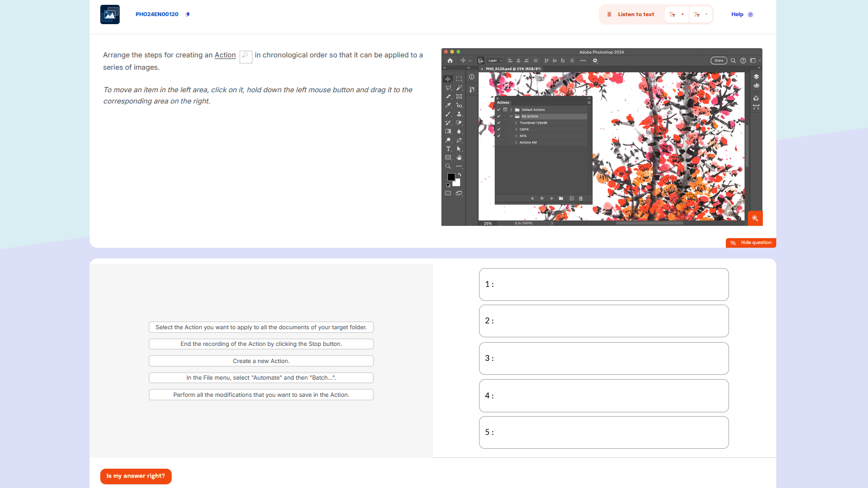Select the Clone Stamp tool

pos(459,114)
